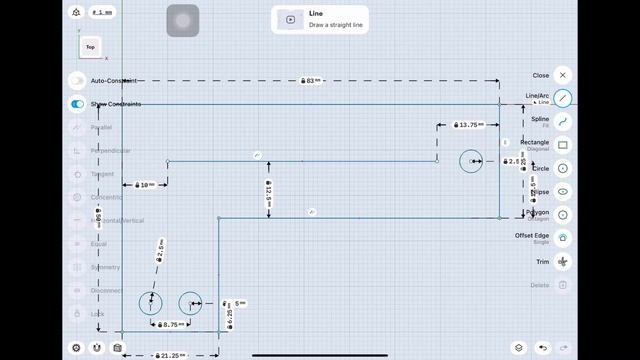
Task: Click the grid size 1 mm button
Action: 102,12
